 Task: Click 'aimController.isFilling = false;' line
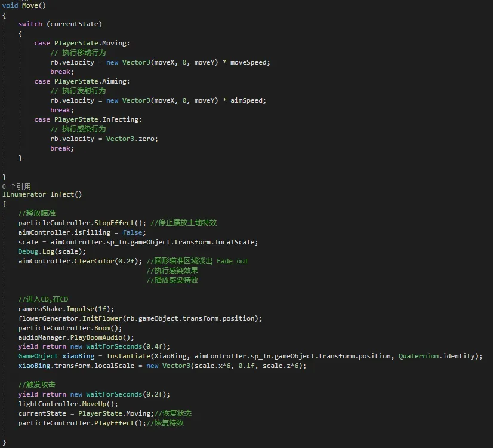tap(82, 232)
